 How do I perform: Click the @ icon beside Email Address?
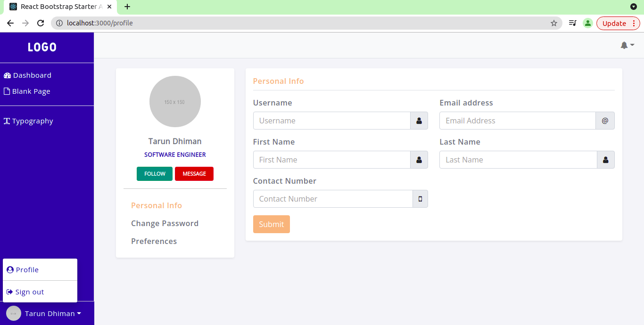(605, 121)
